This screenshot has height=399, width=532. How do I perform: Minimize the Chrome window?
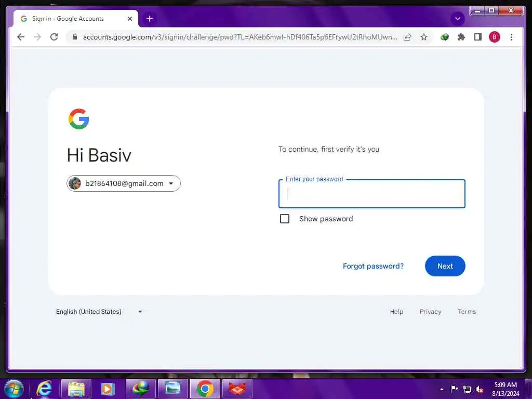[x=477, y=11]
